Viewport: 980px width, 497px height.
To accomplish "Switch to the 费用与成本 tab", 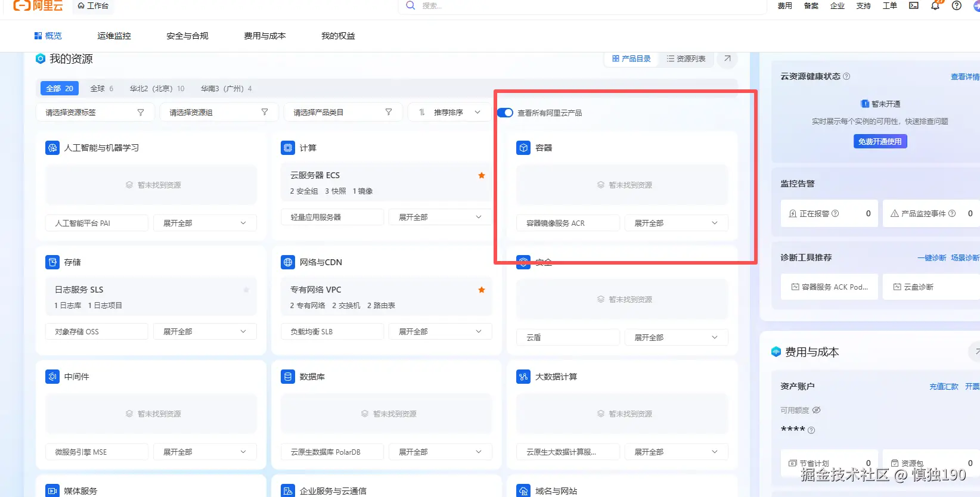I will 265,36.
